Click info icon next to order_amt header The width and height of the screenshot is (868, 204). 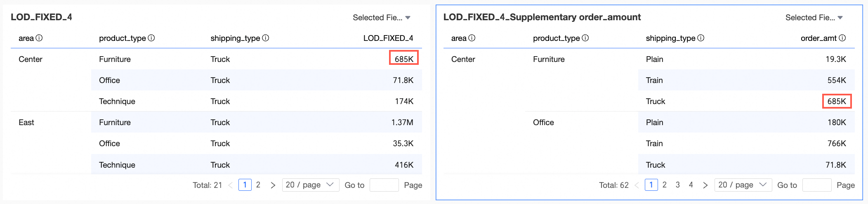[x=842, y=38]
